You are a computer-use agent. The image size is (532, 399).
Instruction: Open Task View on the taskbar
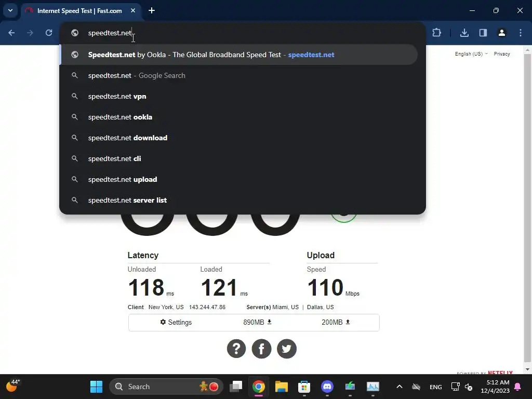(x=236, y=387)
